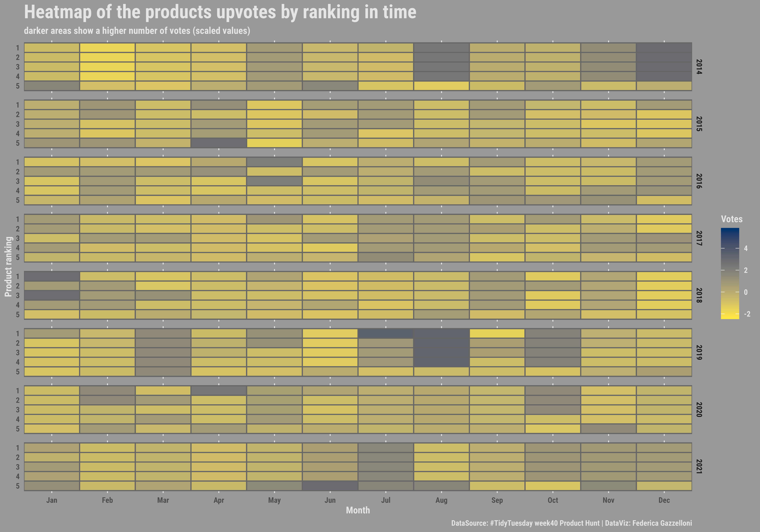Click the April 2015 rank 5 cell
The height and width of the screenshot is (532, 760).
tap(219, 143)
